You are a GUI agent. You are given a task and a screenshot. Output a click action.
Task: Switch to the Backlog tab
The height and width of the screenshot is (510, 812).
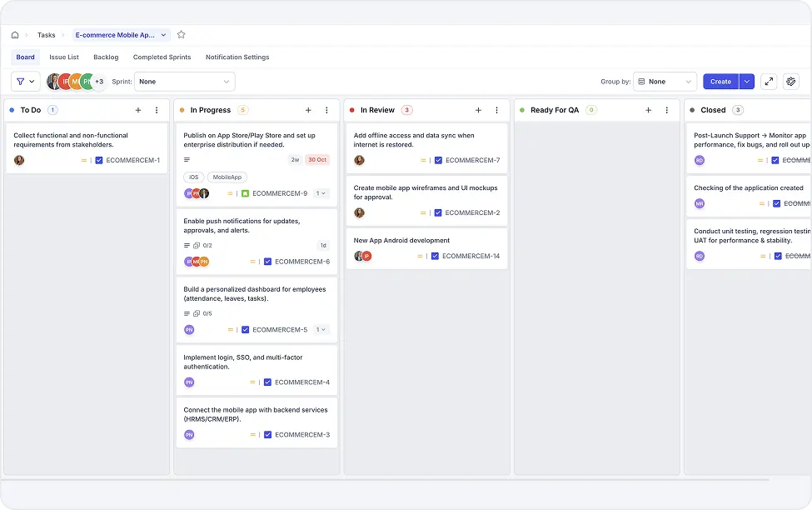click(x=106, y=57)
